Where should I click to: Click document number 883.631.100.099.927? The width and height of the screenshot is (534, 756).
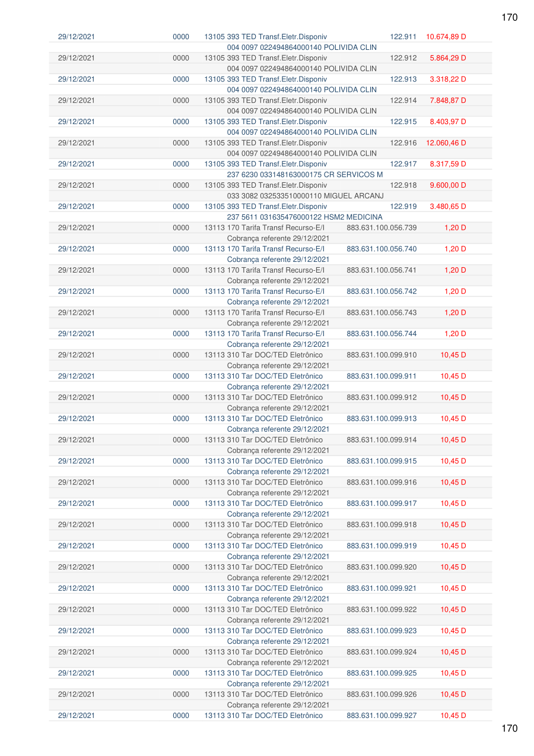pos(382,716)
